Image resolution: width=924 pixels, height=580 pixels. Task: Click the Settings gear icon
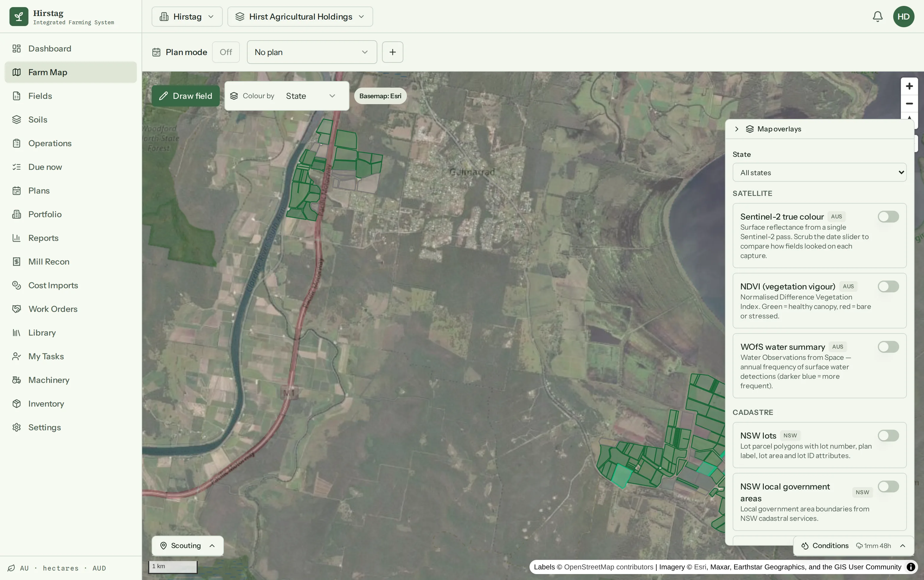tap(17, 427)
